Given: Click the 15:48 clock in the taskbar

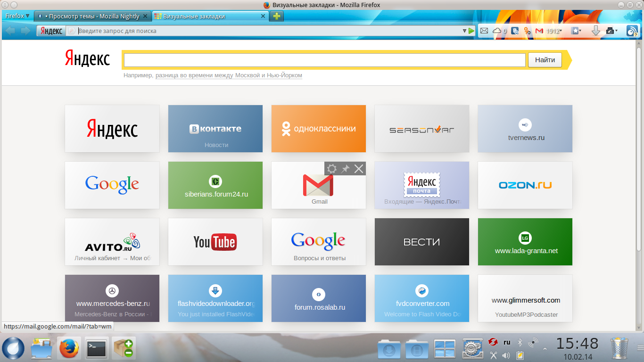Looking at the screenshot, I should pyautogui.click(x=577, y=344).
